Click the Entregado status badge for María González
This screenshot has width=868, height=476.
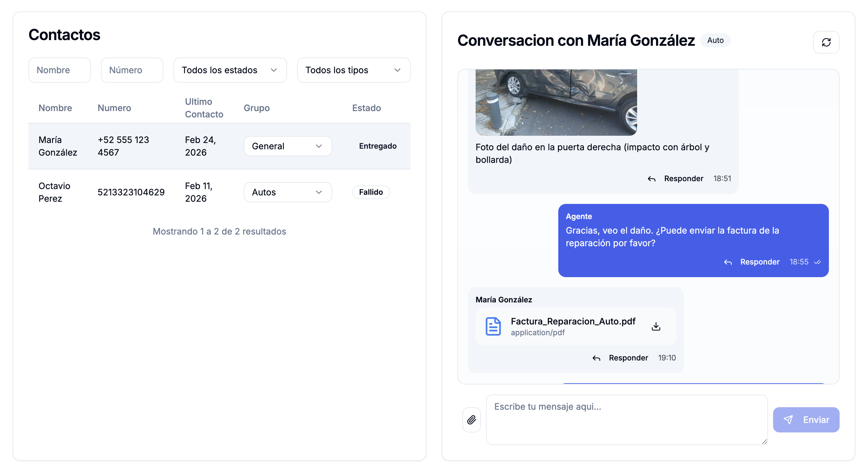378,146
